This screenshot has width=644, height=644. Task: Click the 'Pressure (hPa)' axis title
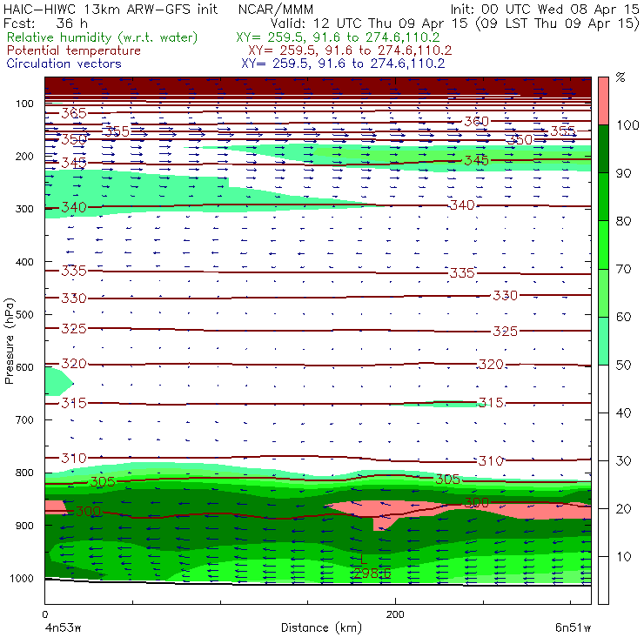9,341
